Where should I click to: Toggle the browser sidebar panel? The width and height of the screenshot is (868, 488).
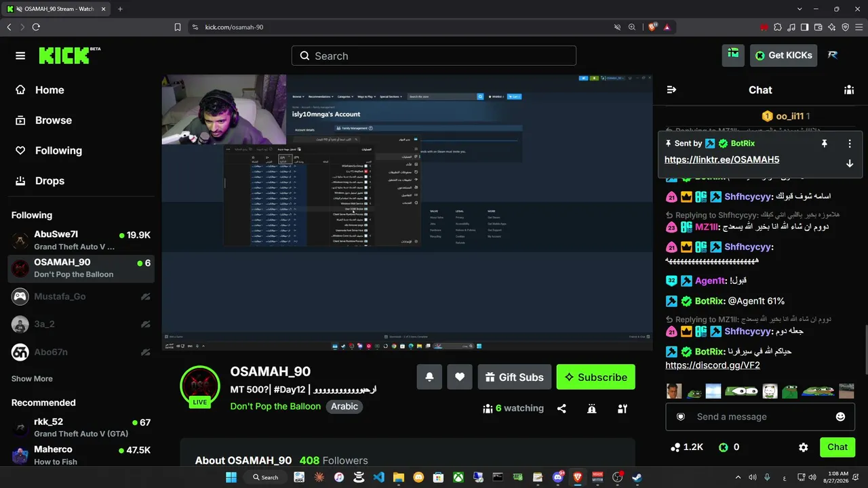coord(805,27)
